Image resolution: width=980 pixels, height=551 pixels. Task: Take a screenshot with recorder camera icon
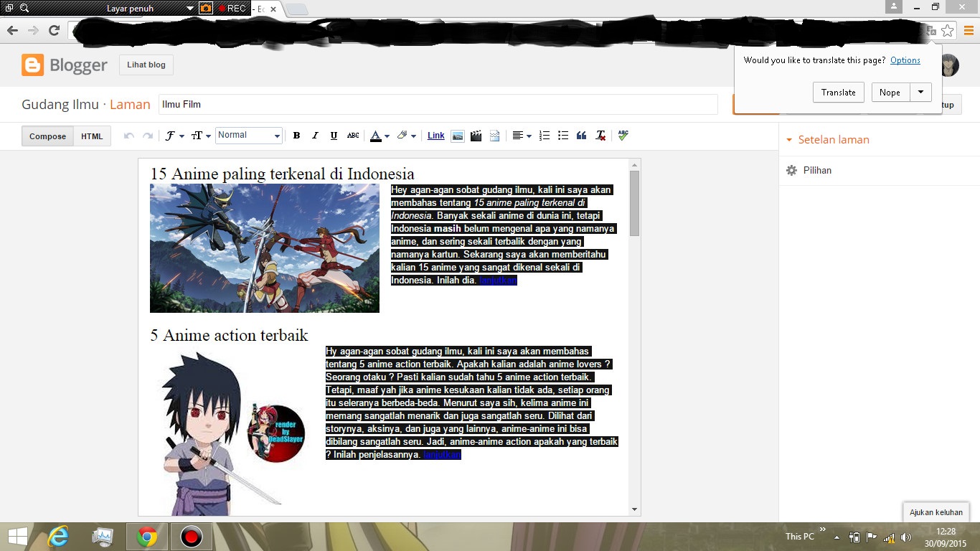[206, 9]
